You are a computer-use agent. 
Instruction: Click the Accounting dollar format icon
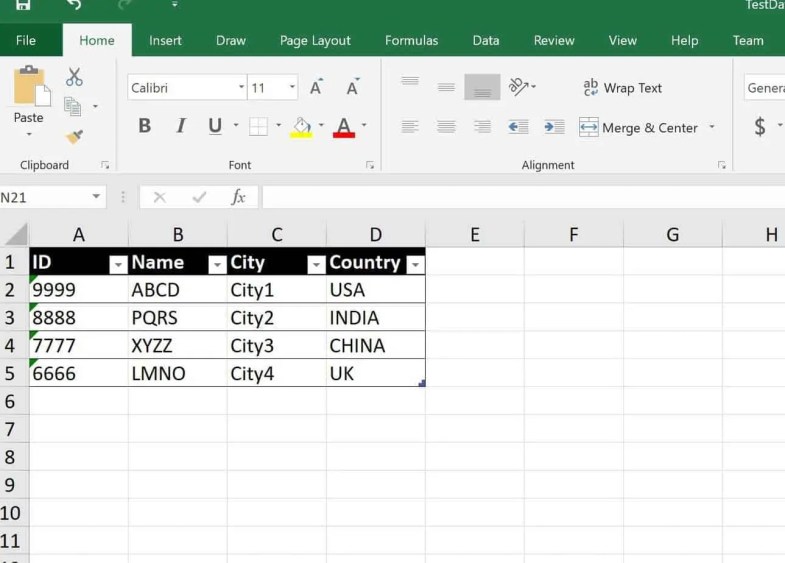click(759, 127)
